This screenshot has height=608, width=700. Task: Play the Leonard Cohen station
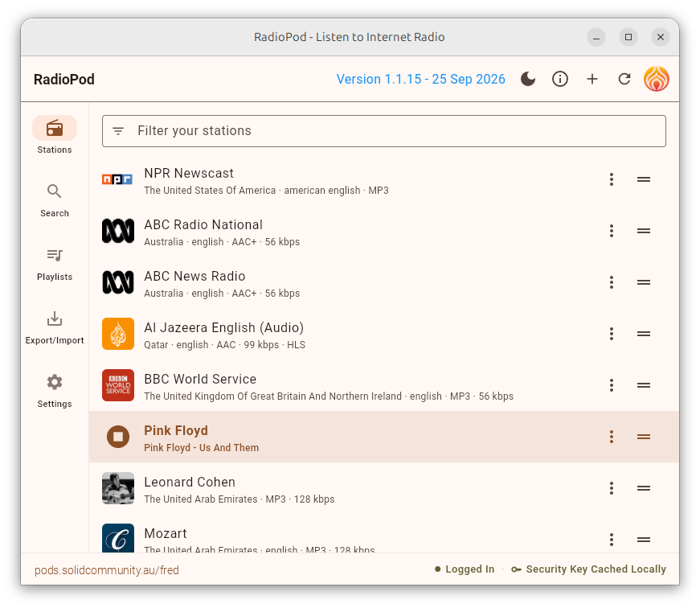click(x=384, y=488)
